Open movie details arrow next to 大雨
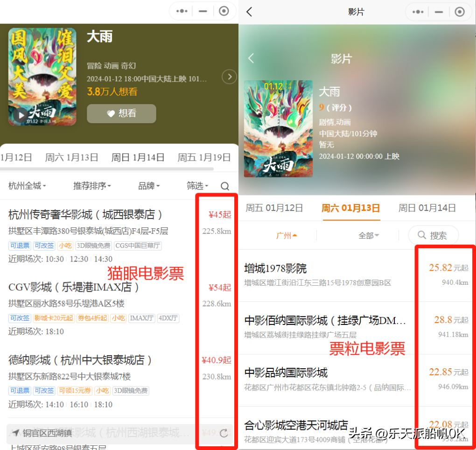Viewport: 476px width, 450px height. coord(229,77)
